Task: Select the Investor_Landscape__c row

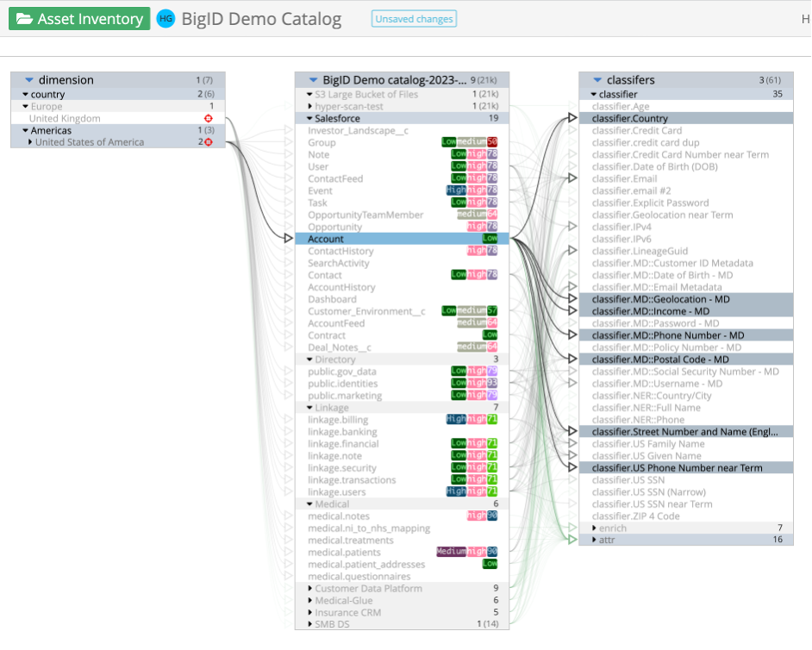Action: [402, 130]
